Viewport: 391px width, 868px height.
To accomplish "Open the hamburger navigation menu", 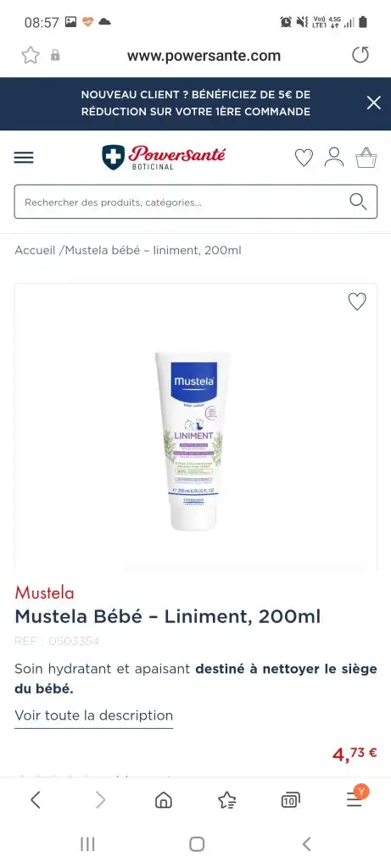I will click(24, 158).
